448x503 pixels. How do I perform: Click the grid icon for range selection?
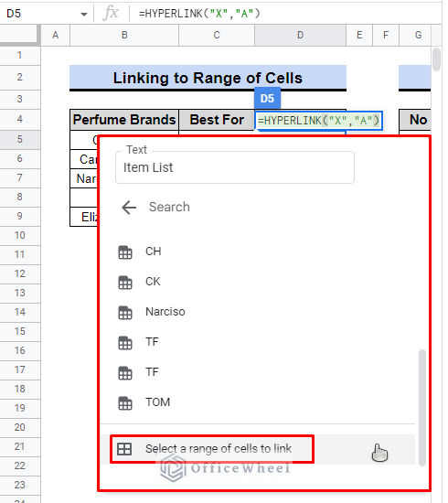(x=124, y=449)
